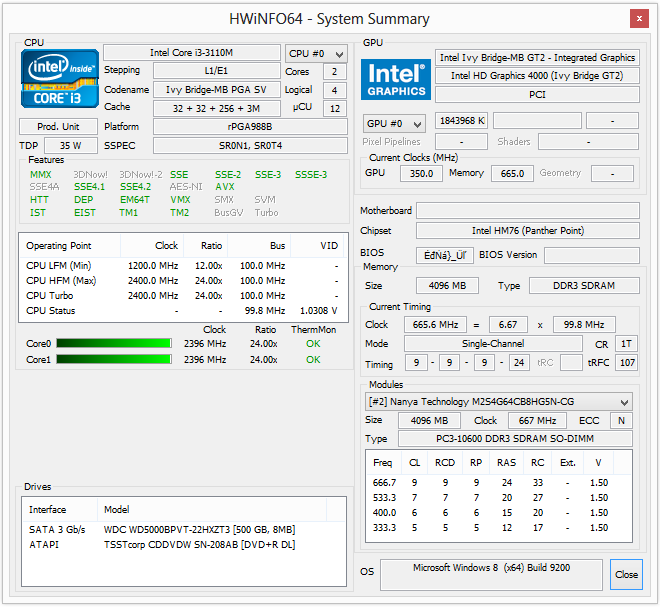Click the 35 W TDP field
Screen dimensions: 660x607
[x=71, y=146]
